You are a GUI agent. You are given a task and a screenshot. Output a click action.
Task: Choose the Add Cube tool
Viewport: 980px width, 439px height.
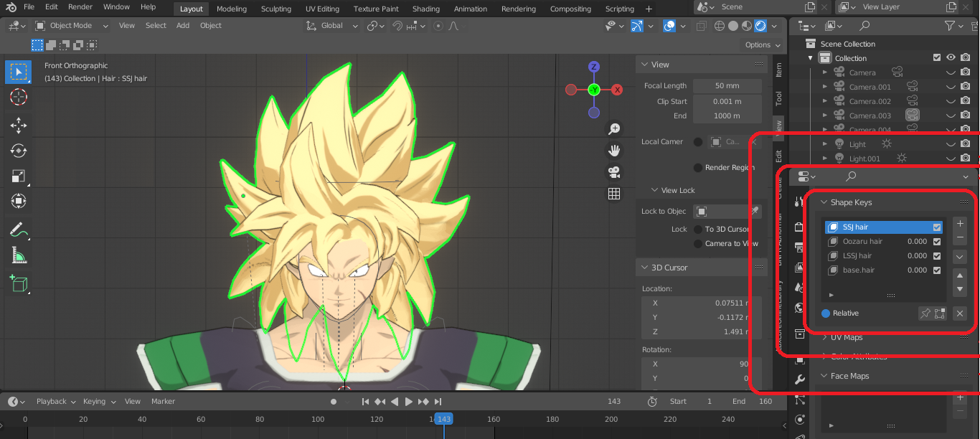coord(19,283)
